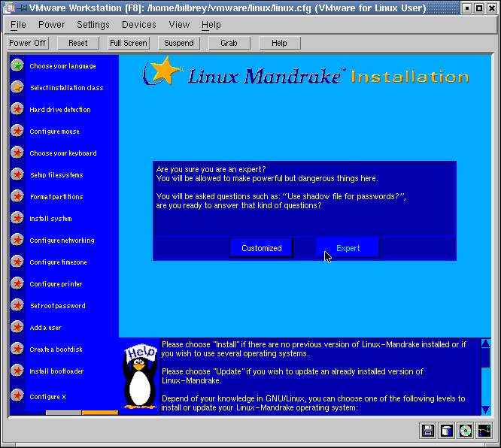Click the star next to Configure mouse
The width and height of the screenshot is (501, 448).
(x=17, y=131)
